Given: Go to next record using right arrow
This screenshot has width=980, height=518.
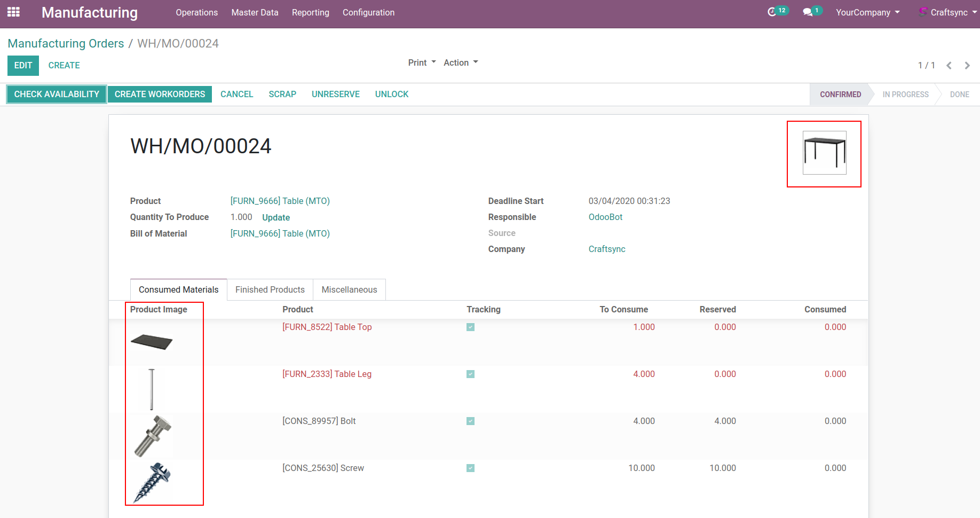Looking at the screenshot, I should 967,65.
